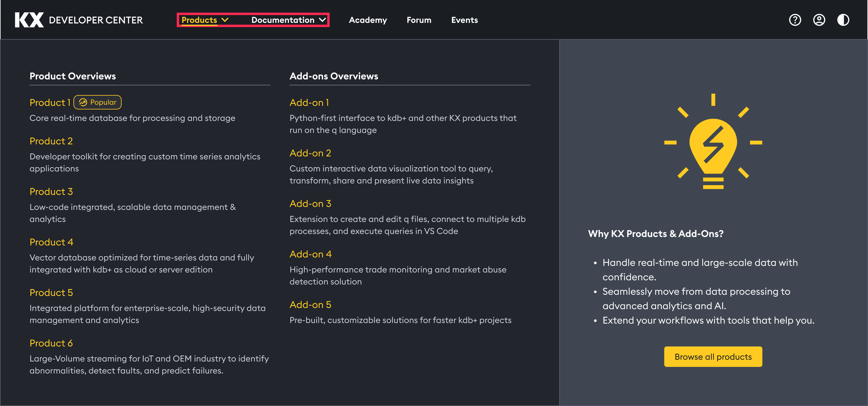Image resolution: width=868 pixels, height=406 pixels.
Task: Open the Events menu item
Action: tap(464, 20)
